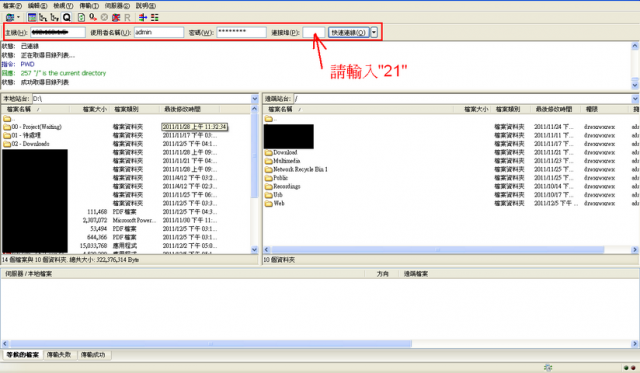Toggle the local directory tree icon
640x373 pixels.
point(43,18)
